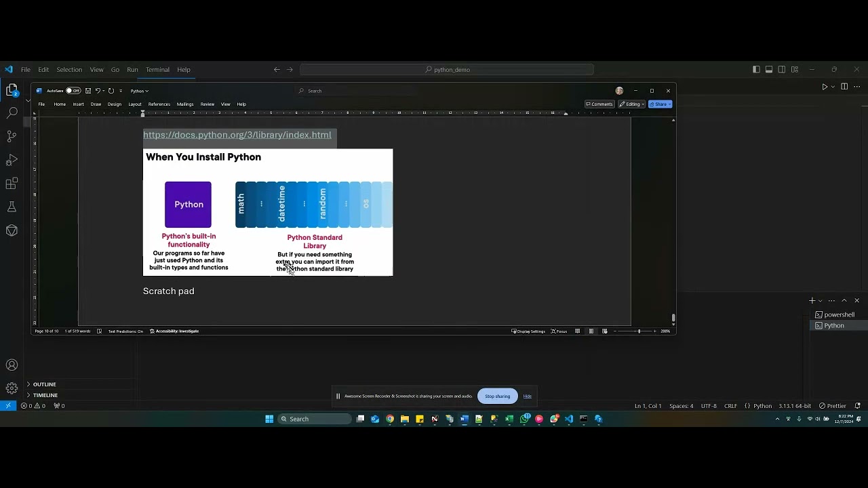
Task: Open Customize Quick Access Toolbar dropdown
Action: click(x=121, y=91)
